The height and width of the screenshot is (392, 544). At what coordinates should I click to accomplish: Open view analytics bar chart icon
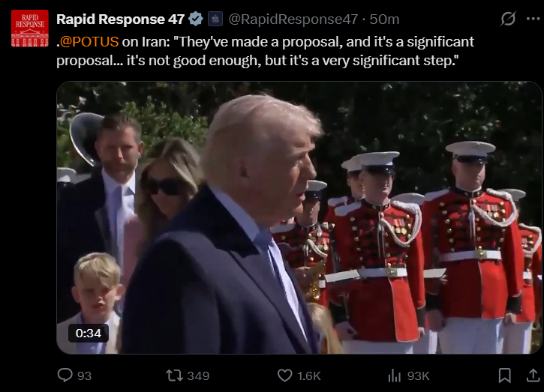click(394, 376)
